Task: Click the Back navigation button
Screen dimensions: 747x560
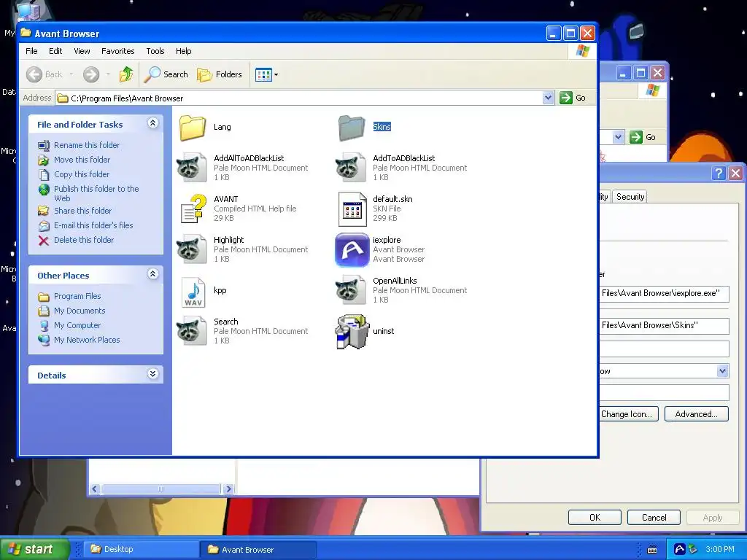Action: [44, 74]
